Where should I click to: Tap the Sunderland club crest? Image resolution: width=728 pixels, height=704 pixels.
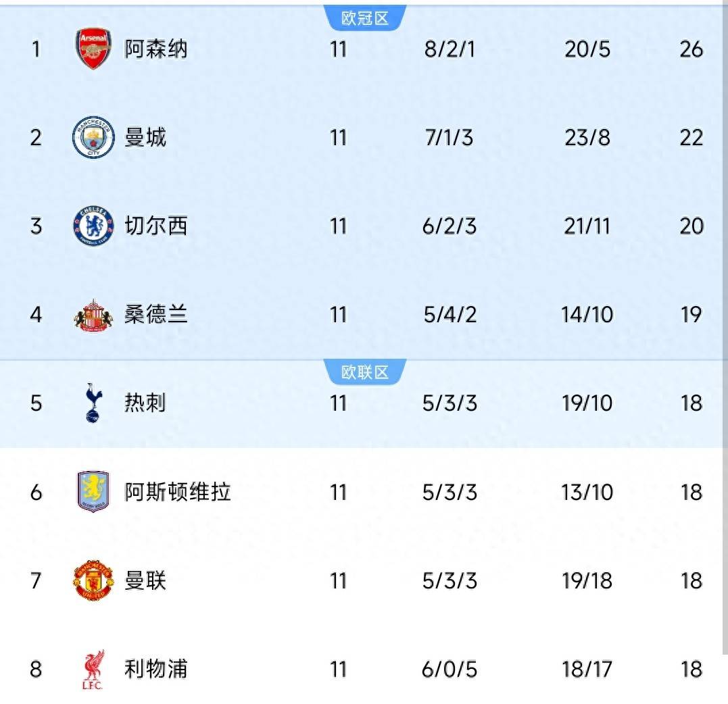tap(93, 315)
